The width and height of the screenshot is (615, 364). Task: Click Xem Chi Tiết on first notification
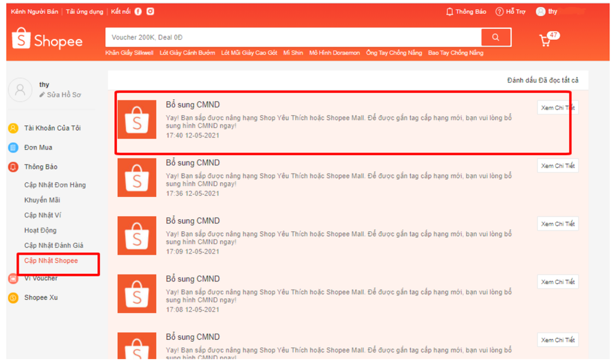557,108
